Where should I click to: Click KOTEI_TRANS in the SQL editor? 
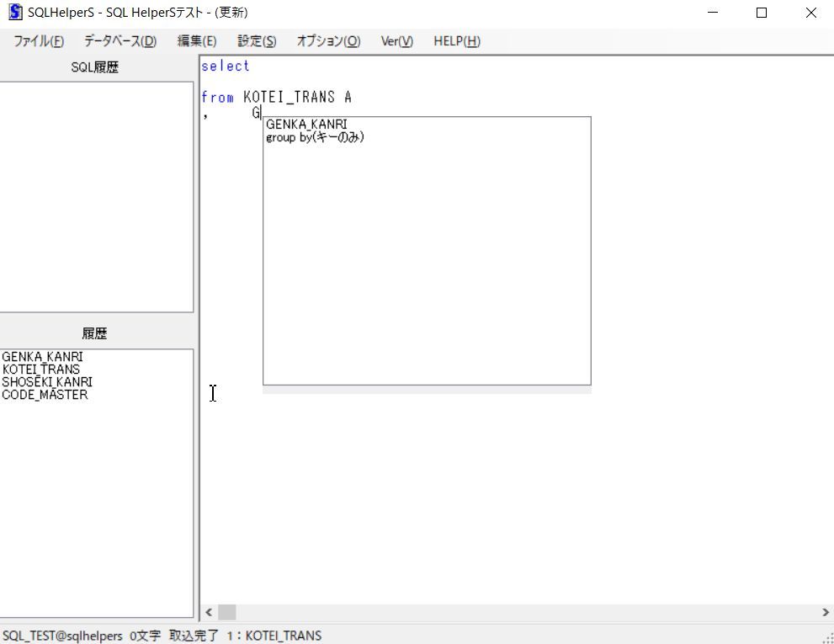(x=290, y=98)
